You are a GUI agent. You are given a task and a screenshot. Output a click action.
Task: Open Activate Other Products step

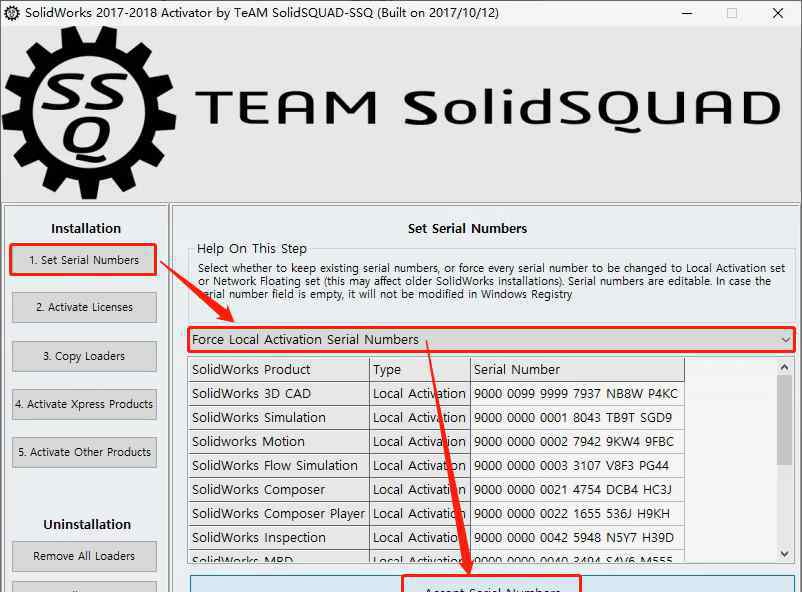tap(84, 452)
